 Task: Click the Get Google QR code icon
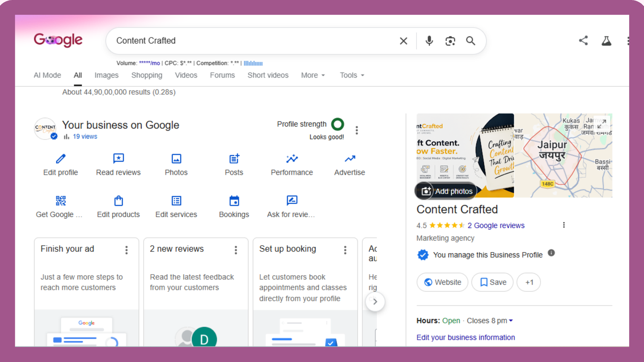tap(61, 200)
